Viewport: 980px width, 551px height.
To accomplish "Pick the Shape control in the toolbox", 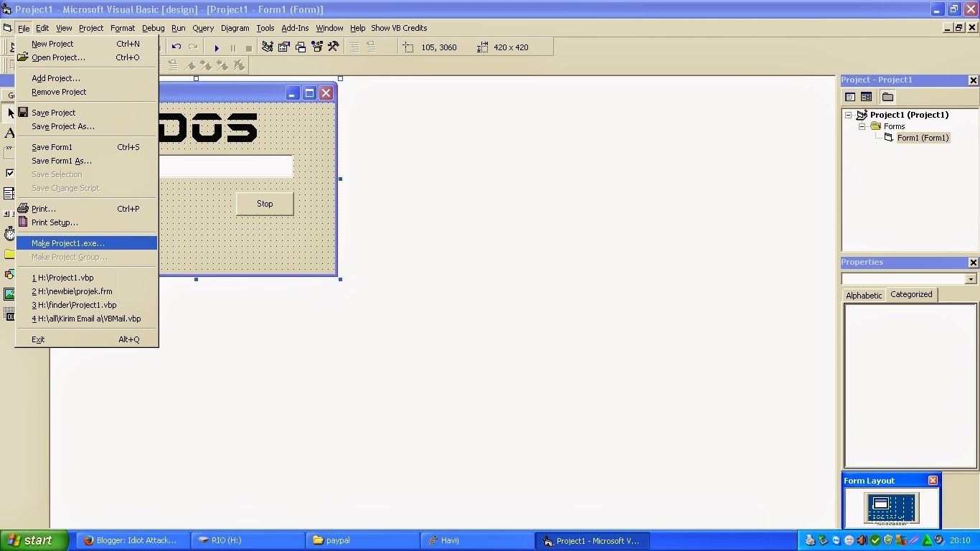I will [x=10, y=273].
